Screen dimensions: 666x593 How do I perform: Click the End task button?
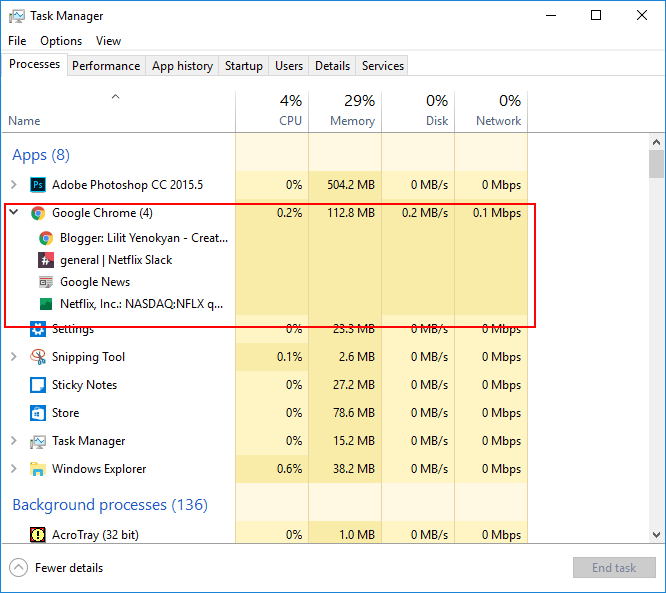(614, 568)
